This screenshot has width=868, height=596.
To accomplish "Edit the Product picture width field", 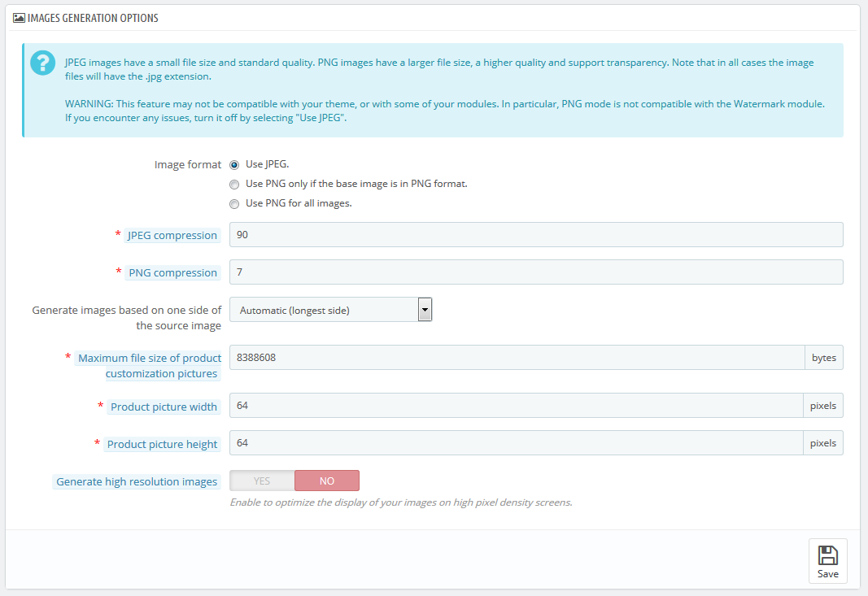I will pos(517,406).
